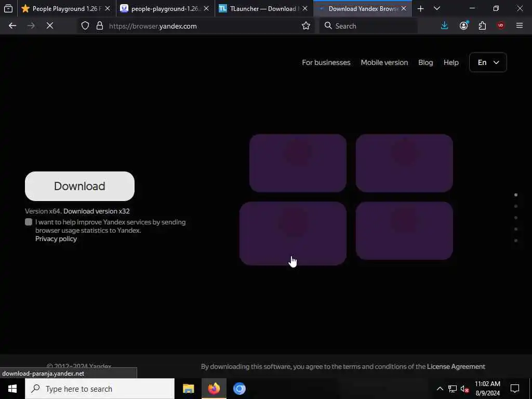Click Download version x32 link
This screenshot has width=532, height=399.
96,211
